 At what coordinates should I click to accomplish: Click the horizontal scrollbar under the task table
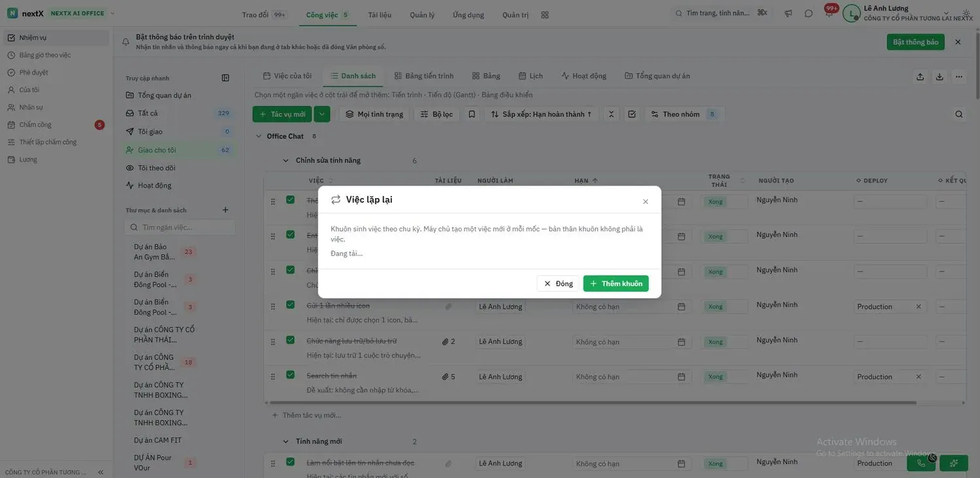point(593,403)
